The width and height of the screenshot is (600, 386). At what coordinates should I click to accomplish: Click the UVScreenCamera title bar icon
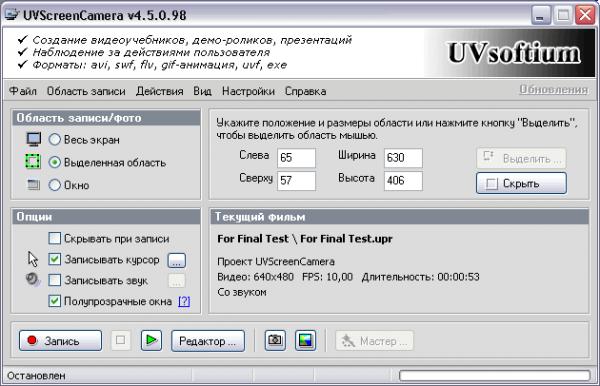12,15
